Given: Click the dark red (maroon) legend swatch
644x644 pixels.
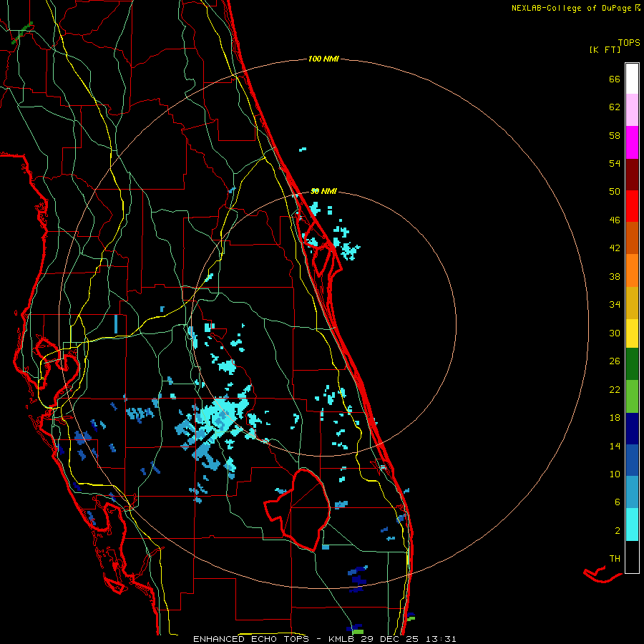Looking at the screenshot, I should coord(632,174).
